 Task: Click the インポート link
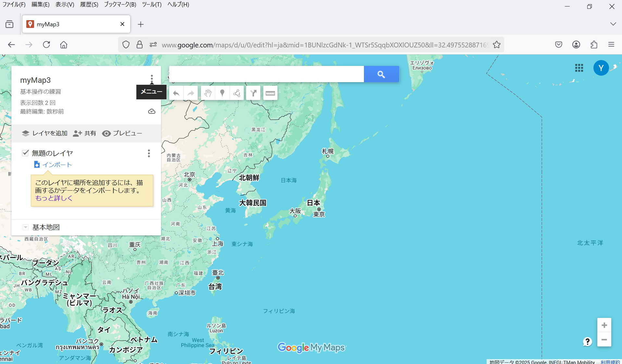pyautogui.click(x=57, y=165)
